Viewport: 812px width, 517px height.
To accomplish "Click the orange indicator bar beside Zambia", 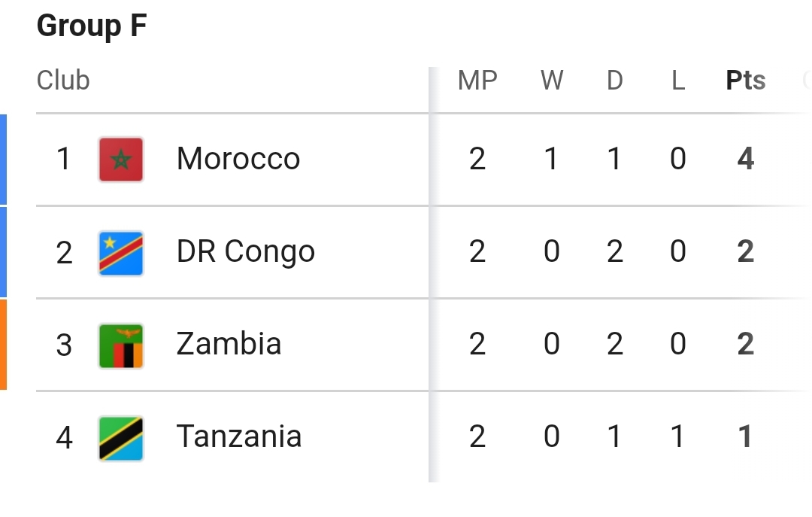I will click(x=3, y=345).
